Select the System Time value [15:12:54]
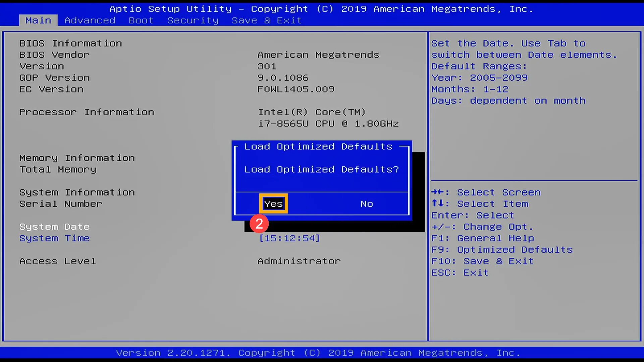This screenshot has height=362, width=644. pyautogui.click(x=289, y=238)
